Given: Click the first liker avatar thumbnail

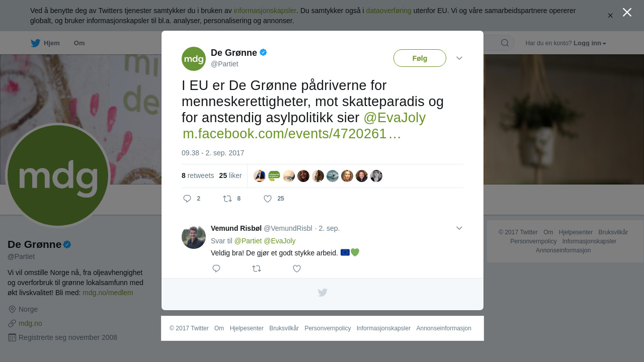Looking at the screenshot, I should click(x=260, y=176).
